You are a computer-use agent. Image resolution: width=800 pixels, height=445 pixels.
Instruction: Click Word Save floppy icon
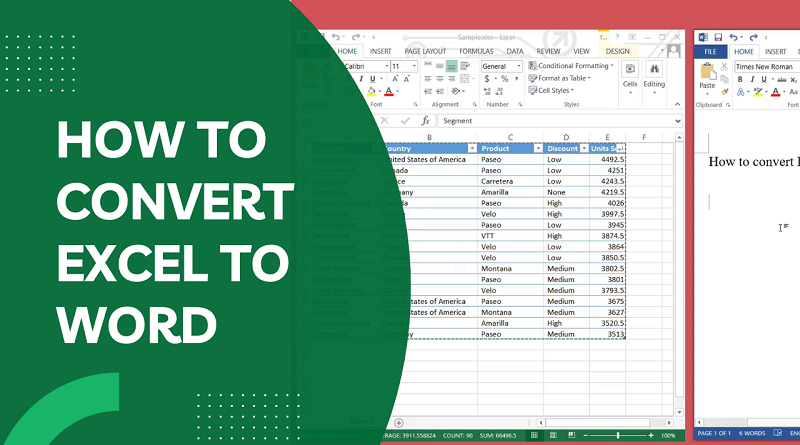[718, 37]
